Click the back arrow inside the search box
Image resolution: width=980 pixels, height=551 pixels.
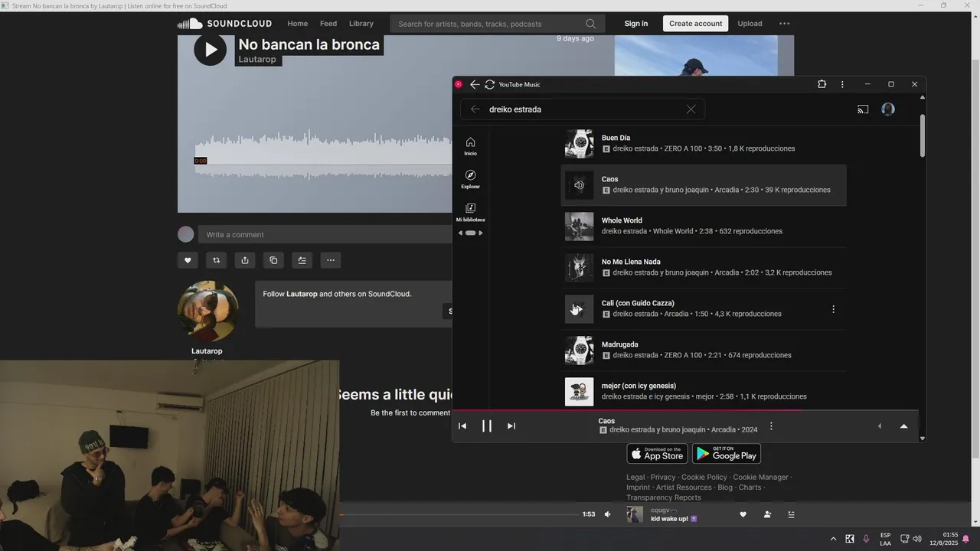click(x=475, y=109)
